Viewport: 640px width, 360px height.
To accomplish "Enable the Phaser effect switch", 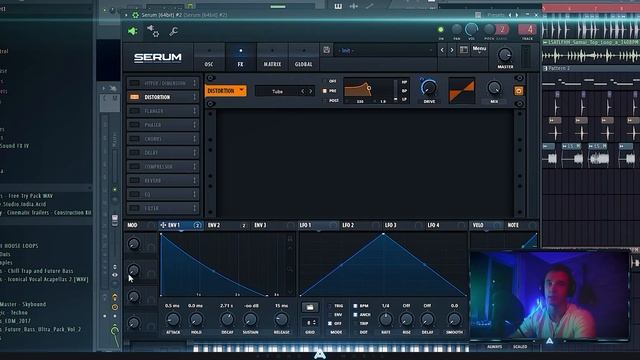I will point(134,125).
